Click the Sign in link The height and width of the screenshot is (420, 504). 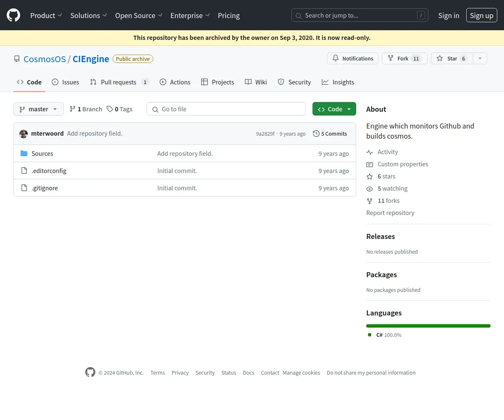pos(449,16)
